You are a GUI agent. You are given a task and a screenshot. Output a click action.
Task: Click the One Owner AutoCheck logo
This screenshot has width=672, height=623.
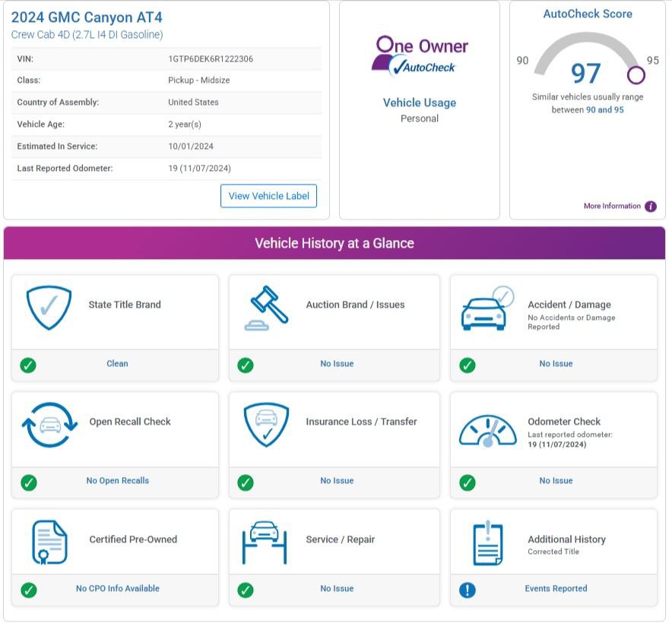point(420,56)
